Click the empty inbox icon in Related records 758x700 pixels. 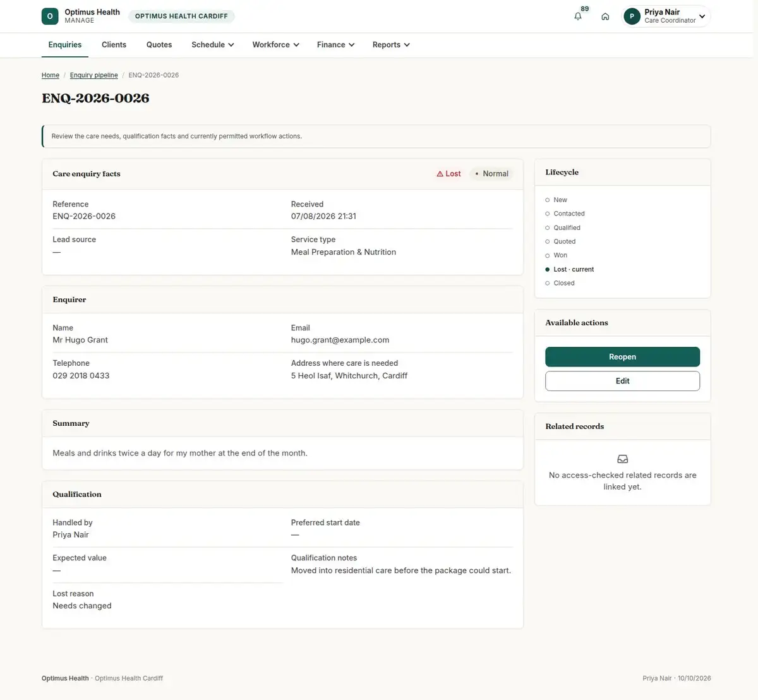click(x=622, y=459)
